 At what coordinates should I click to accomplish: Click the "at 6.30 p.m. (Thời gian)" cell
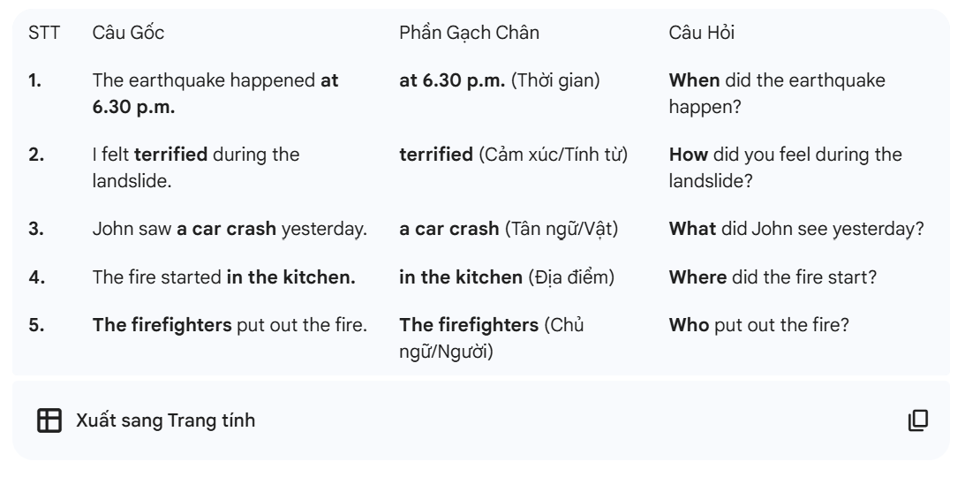500,81
